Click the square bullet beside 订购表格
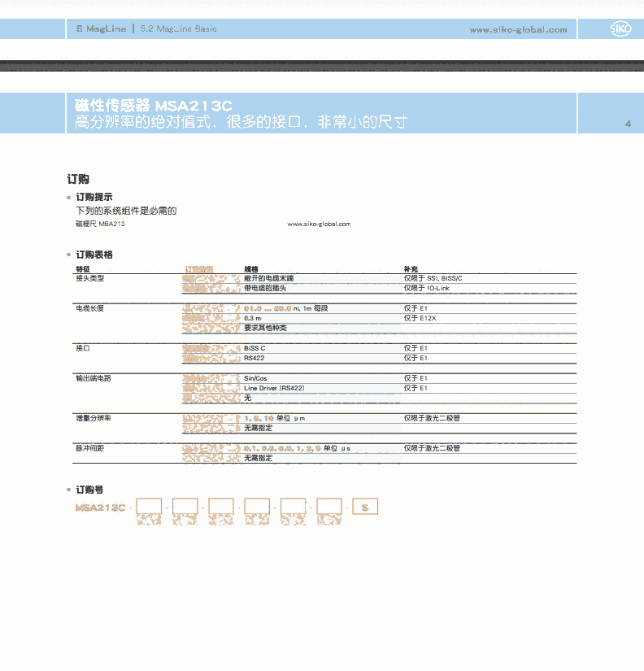 pos(69,255)
